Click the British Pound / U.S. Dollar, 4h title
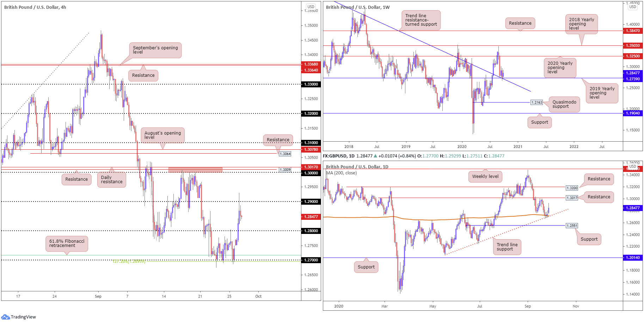This screenshot has height=322, width=644. 35,7
